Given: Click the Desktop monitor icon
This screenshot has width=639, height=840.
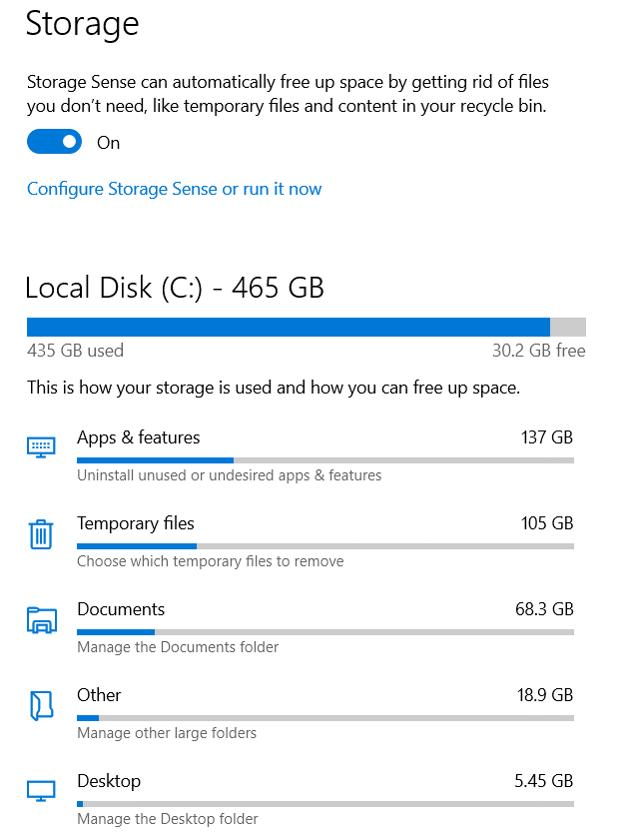Looking at the screenshot, I should [41, 791].
